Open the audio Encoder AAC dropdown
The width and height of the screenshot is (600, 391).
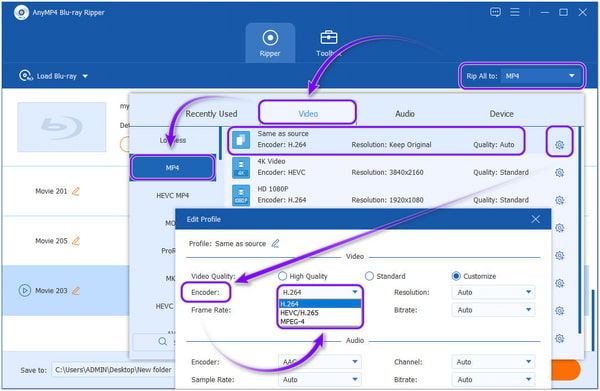coord(320,362)
